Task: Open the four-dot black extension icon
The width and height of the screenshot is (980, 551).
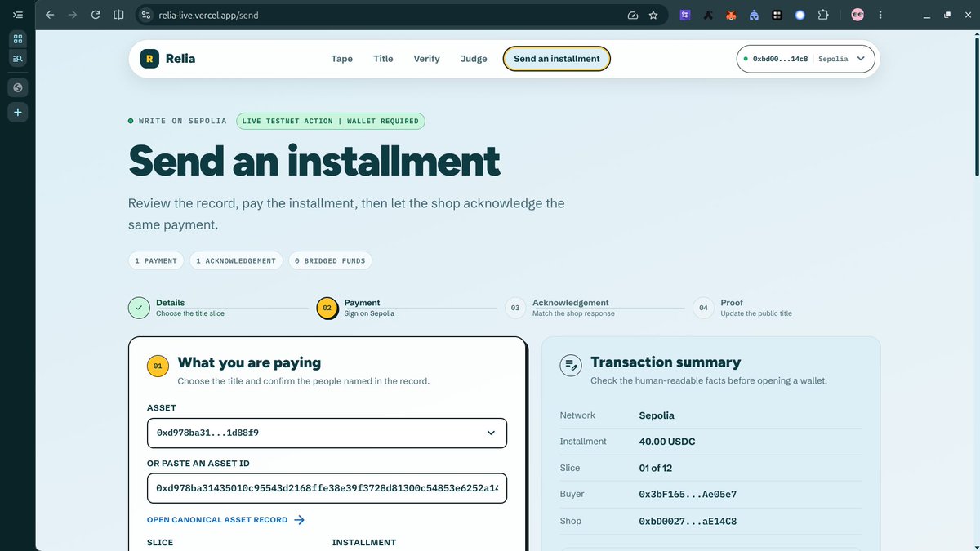Action: pos(777,15)
